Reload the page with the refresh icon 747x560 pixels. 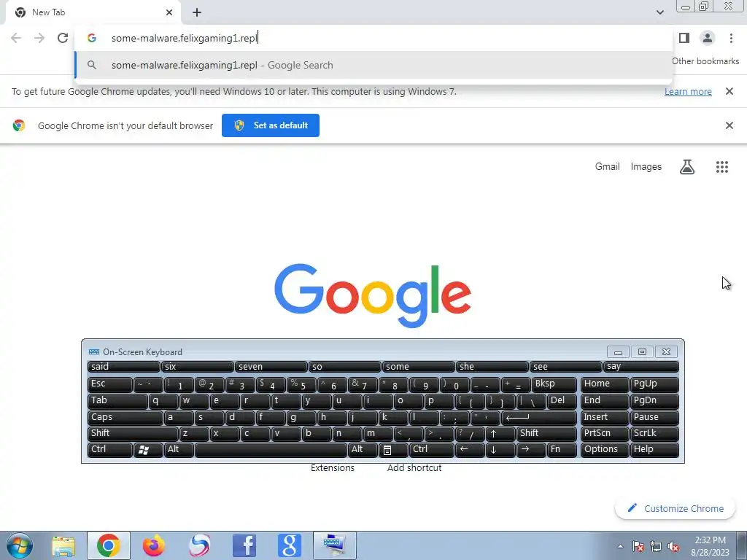63,38
